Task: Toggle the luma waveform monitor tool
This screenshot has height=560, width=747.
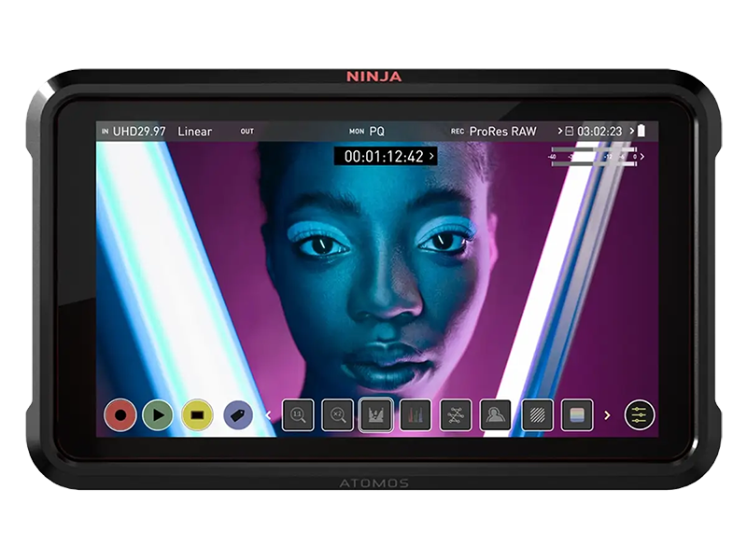Action: point(376,415)
